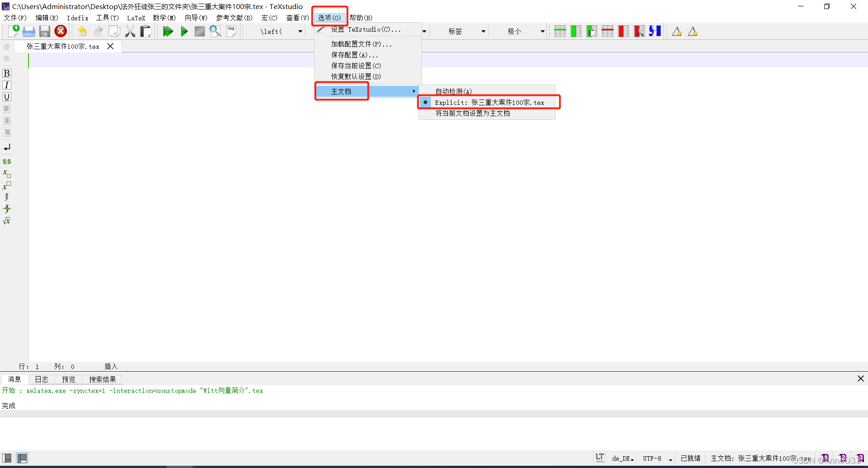This screenshot has width=868, height=468.
Task: Open the PDF viewer magnifier icon
Action: coord(216,31)
